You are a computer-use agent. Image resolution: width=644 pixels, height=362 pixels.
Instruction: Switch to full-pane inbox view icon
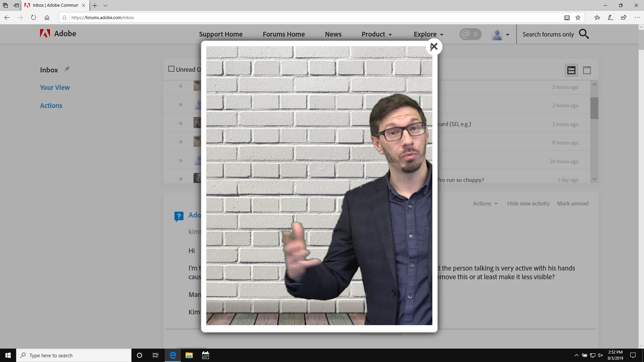[587, 70]
